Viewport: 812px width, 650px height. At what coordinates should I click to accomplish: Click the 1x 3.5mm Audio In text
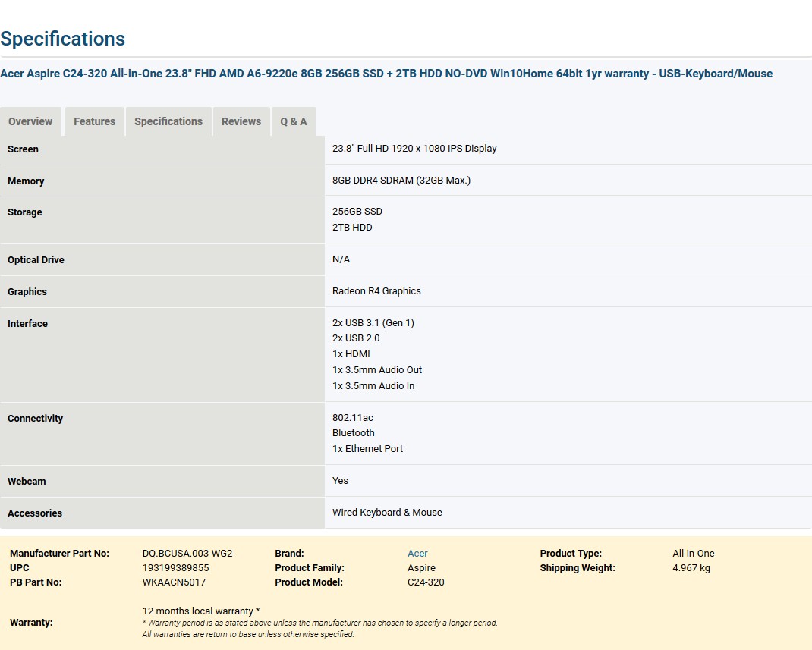click(x=373, y=385)
